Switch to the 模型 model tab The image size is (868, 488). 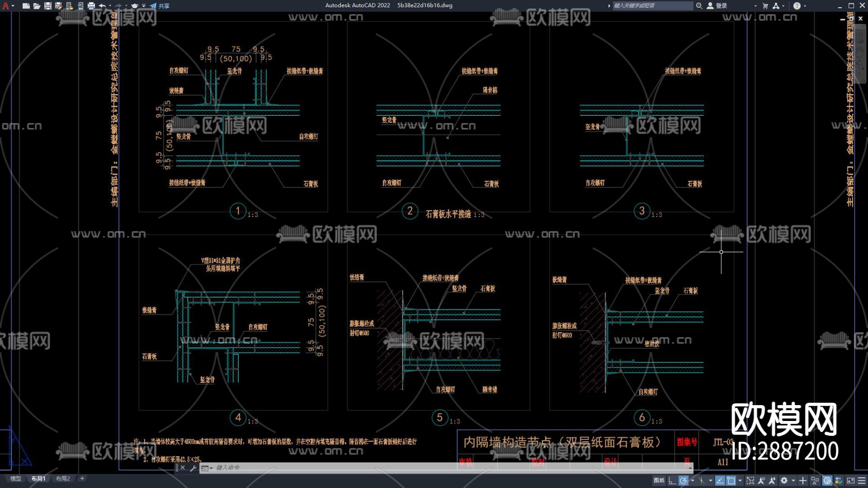(16, 479)
